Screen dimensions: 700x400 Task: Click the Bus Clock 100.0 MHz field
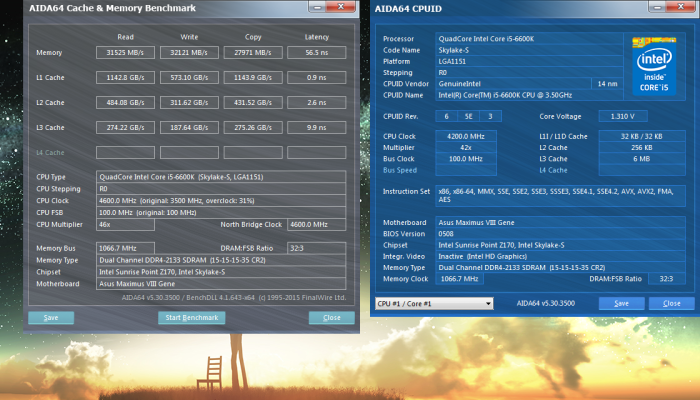(466, 158)
